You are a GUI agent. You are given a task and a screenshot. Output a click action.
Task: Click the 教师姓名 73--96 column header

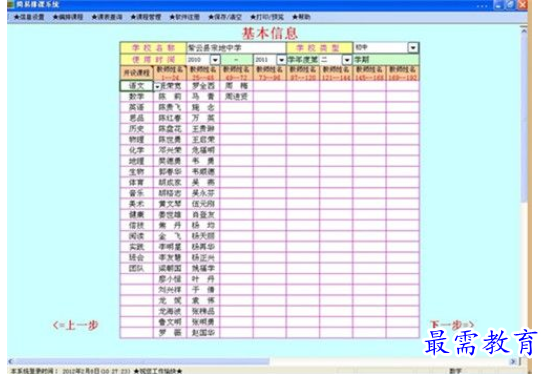tap(270, 73)
